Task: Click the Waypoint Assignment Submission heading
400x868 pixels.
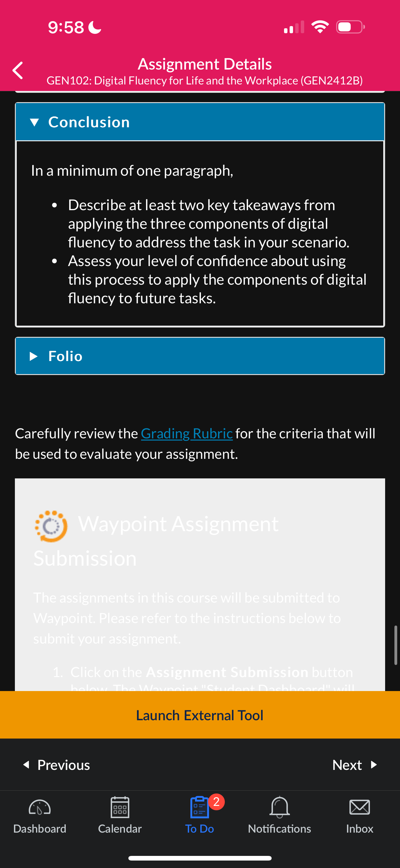Action: 156,541
